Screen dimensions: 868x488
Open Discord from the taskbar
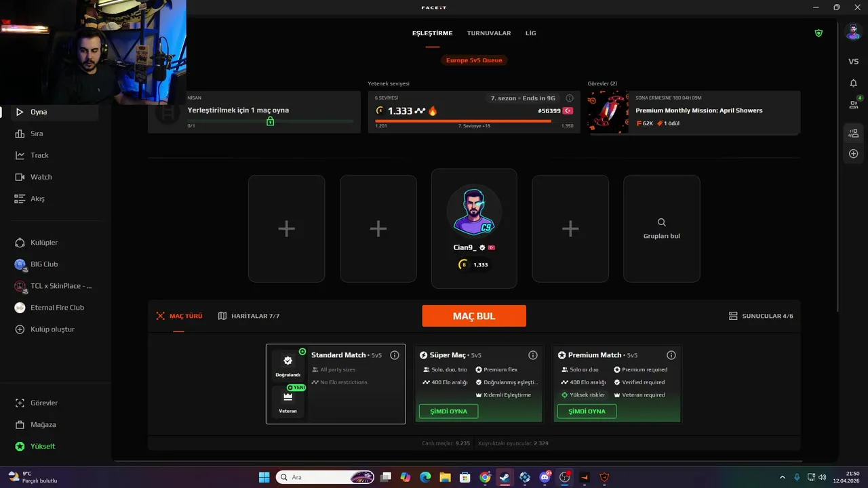545,477
